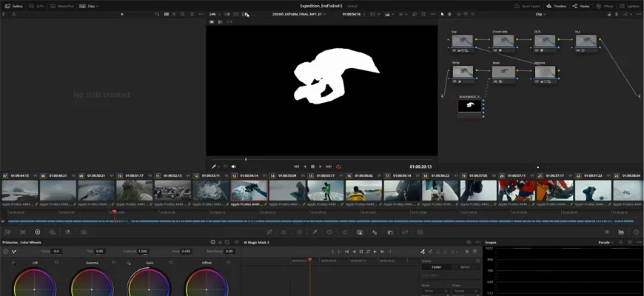The width and height of the screenshot is (644, 296).
Task: Open the Lightbox view
Action: 630,6
